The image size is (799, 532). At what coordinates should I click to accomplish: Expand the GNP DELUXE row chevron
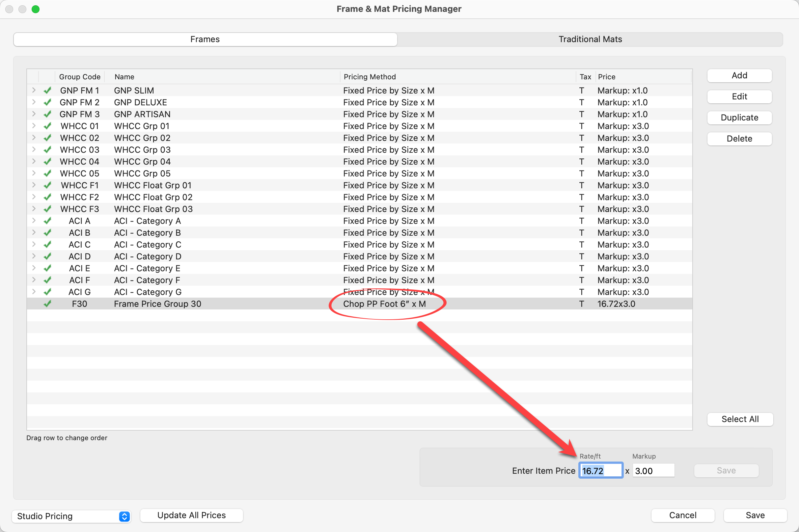pos(34,102)
